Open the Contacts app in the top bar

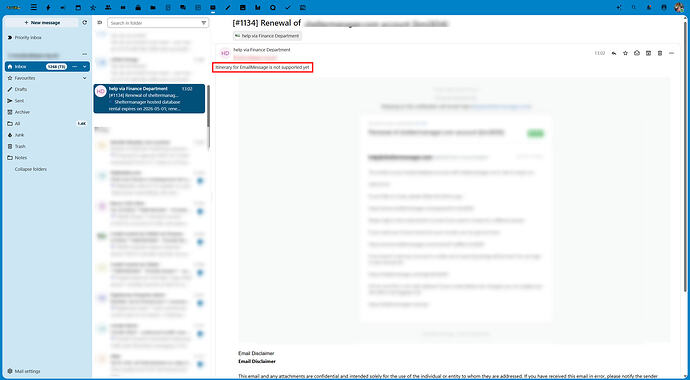point(108,7)
